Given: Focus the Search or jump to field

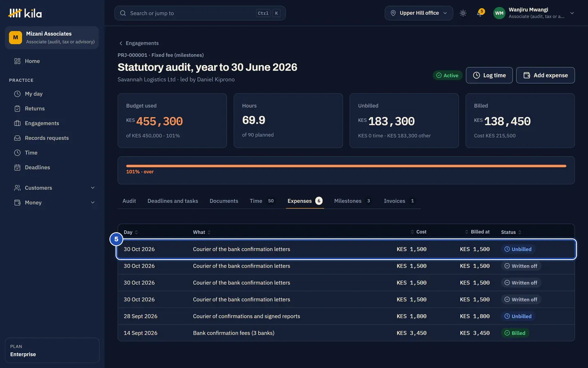Looking at the screenshot, I should tap(200, 13).
